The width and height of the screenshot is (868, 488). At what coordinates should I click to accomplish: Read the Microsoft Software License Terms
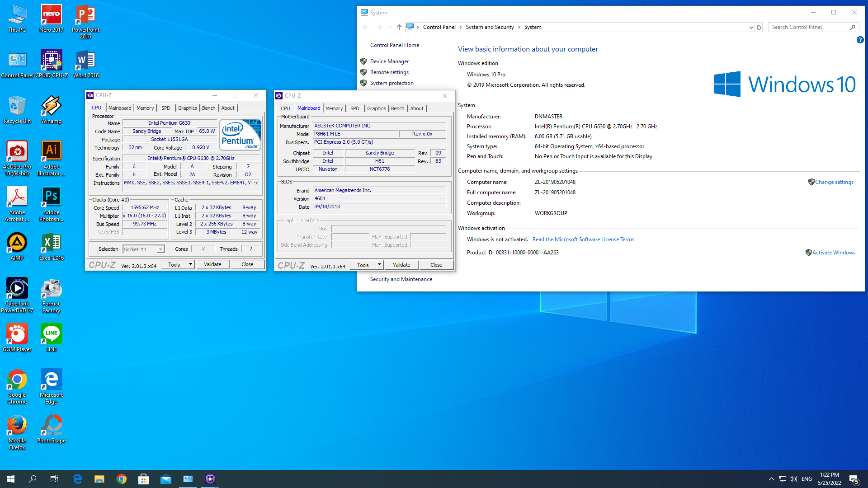583,239
